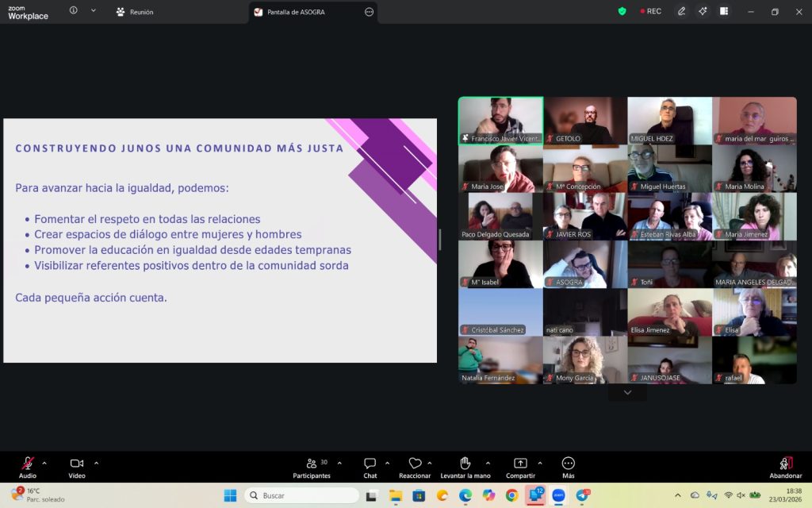Open the Más options menu
This screenshot has height=508, width=812.
point(568,464)
